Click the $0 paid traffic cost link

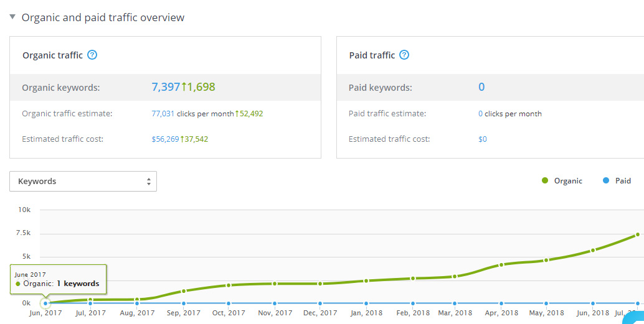click(483, 139)
